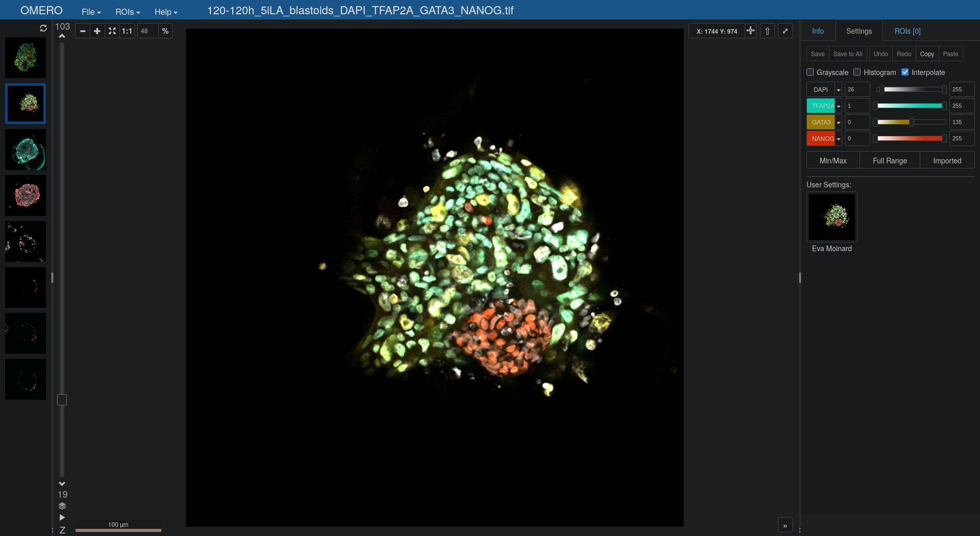Click the refresh thumbnails icon
The image size is (980, 536).
43,29
